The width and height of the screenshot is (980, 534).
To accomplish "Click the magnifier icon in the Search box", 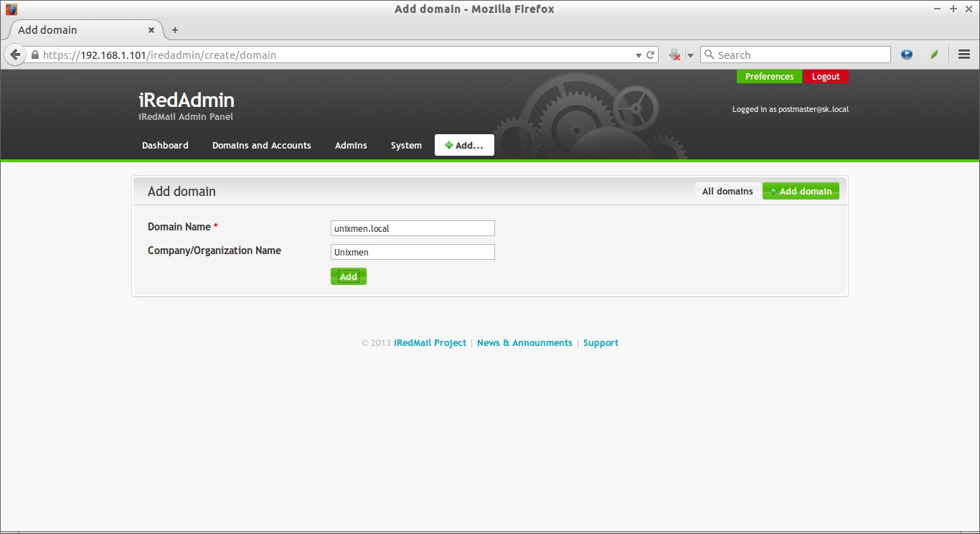I will pos(709,55).
